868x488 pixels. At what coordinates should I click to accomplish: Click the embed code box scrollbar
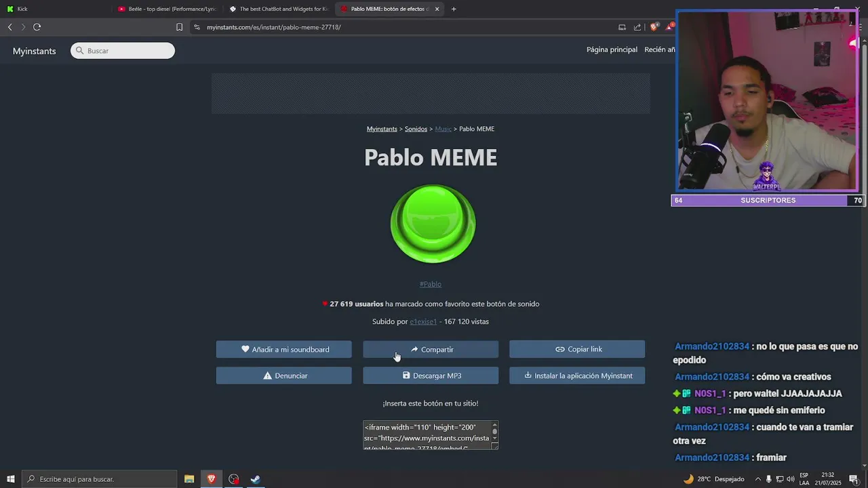(495, 431)
